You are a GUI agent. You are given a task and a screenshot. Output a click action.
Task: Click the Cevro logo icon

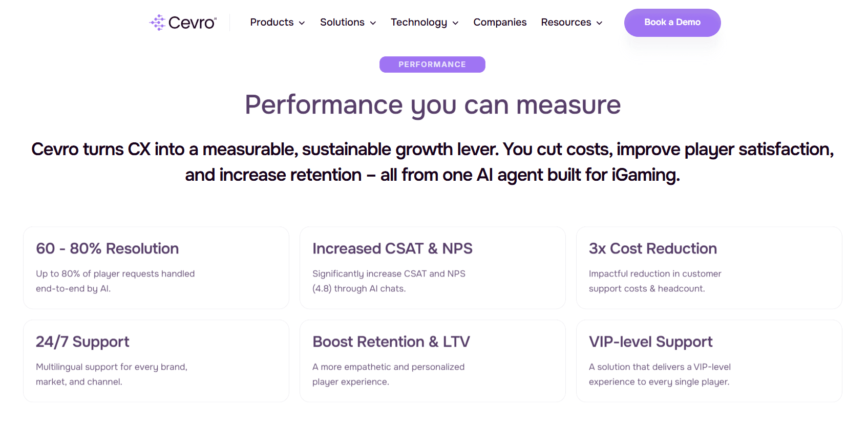coord(157,23)
